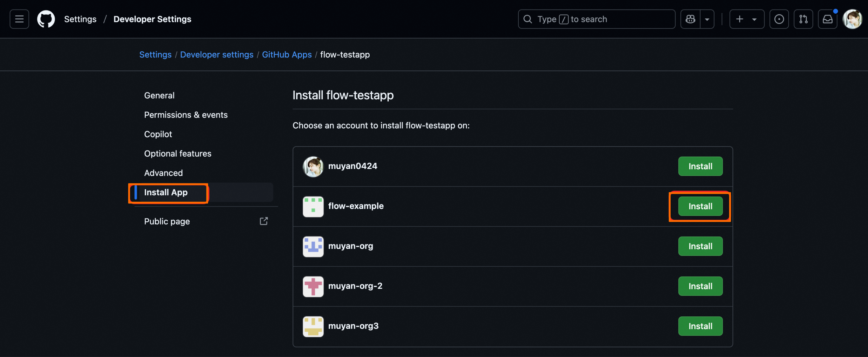The width and height of the screenshot is (868, 357).
Task: Click the Public page external-link icon
Action: click(x=264, y=221)
